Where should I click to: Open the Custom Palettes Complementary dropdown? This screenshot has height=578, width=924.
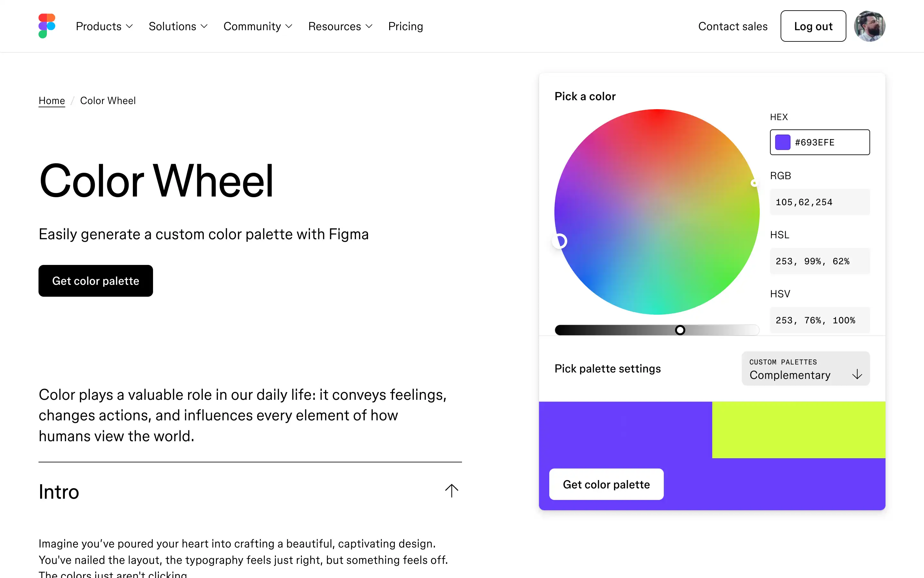coord(806,369)
